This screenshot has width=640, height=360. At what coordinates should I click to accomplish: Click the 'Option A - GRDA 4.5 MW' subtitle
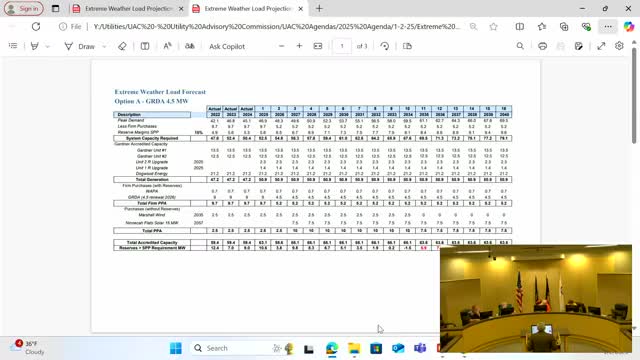tap(151, 101)
